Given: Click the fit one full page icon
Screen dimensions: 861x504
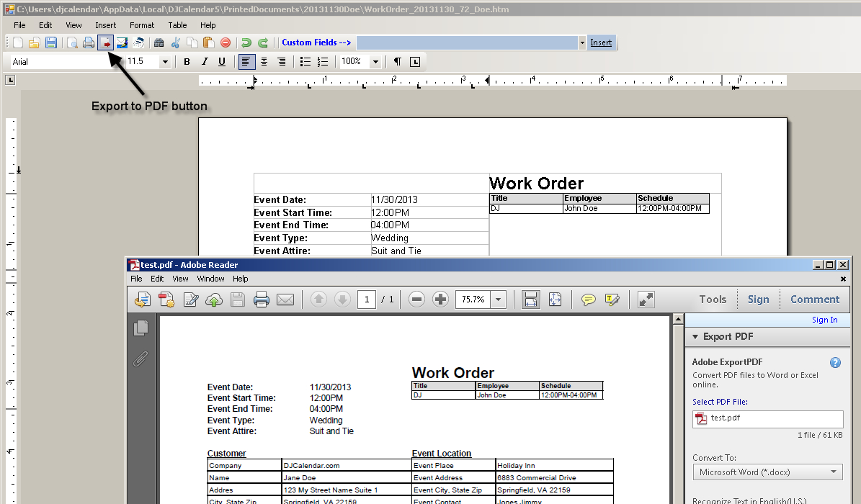Looking at the screenshot, I should tap(556, 300).
